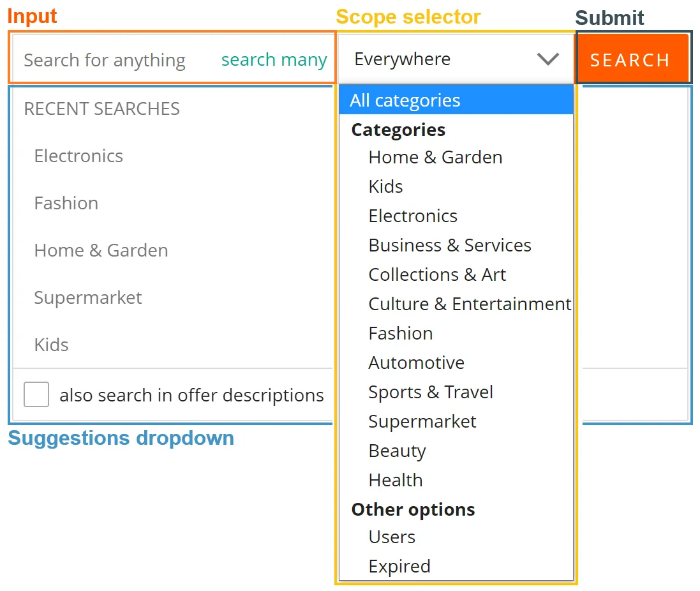Screen dimensions: 700x591
Task: Enable also search in offer descriptions
Action: [36, 394]
